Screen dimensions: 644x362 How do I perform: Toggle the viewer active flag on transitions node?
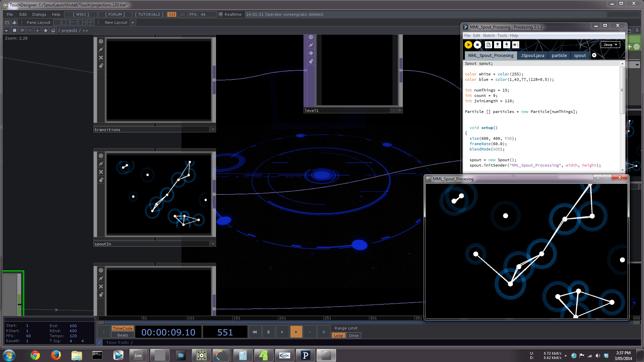pos(101,42)
